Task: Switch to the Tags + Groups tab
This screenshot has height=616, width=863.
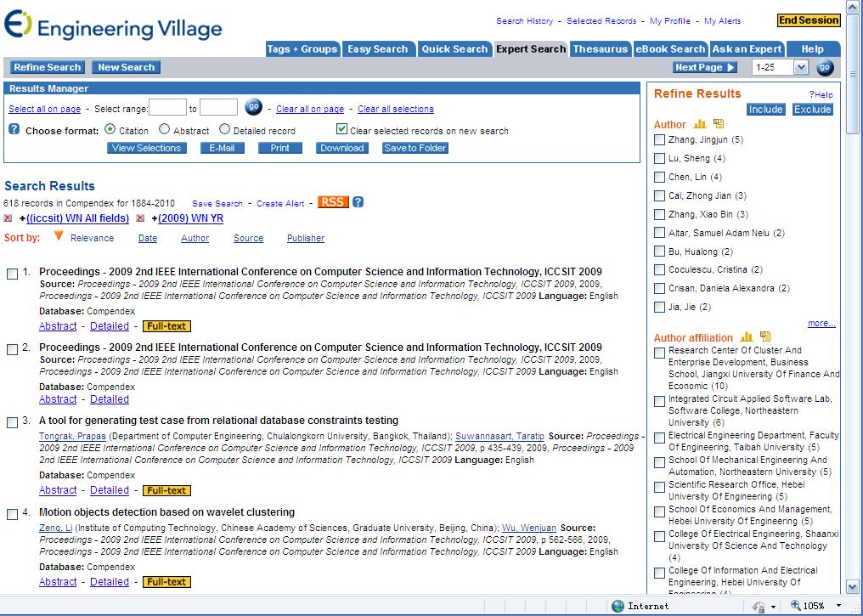Action: [x=302, y=49]
